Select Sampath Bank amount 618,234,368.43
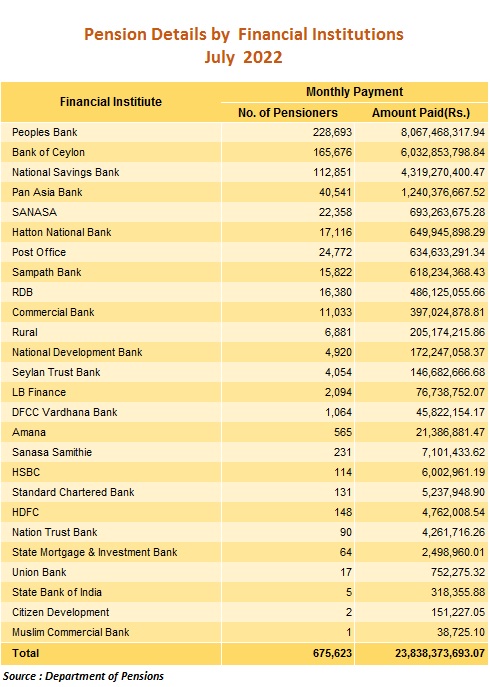 pyautogui.click(x=447, y=272)
